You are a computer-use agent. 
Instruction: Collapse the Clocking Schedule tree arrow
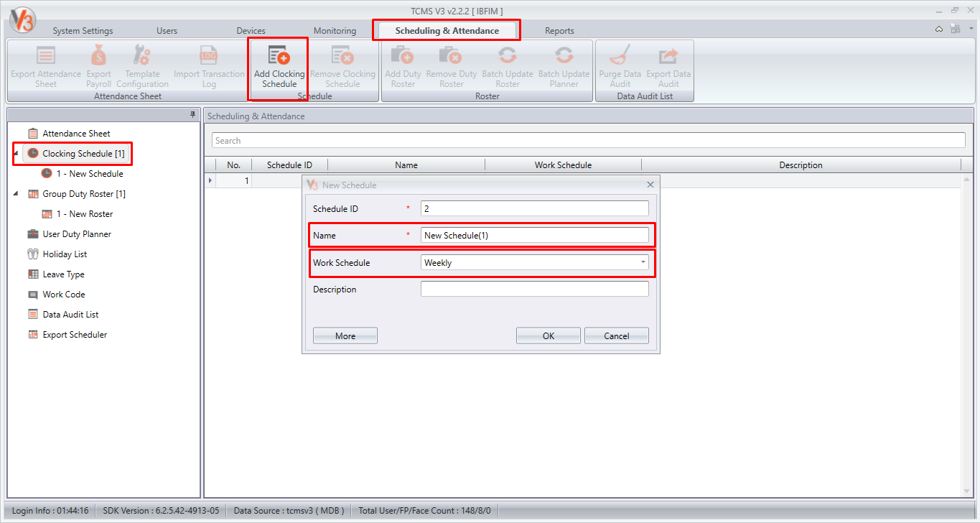(x=16, y=154)
